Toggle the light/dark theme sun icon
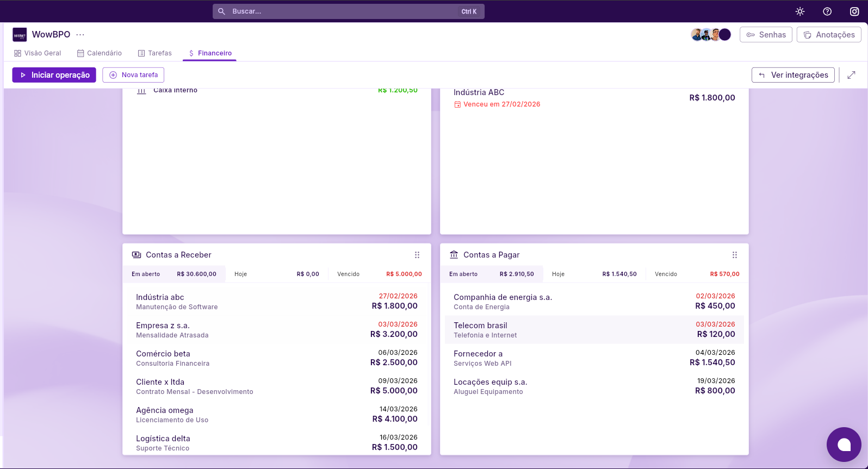Viewport: 868px width, 469px height. point(799,11)
